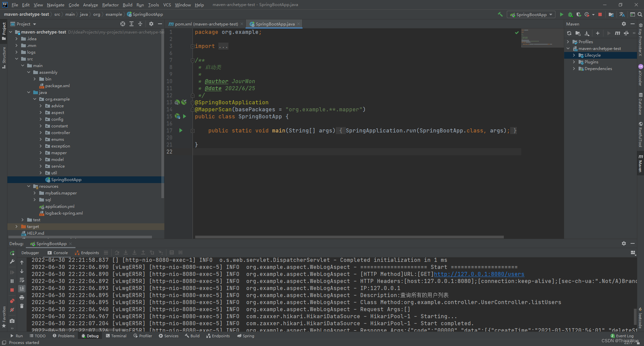The height and width of the screenshot is (346, 644).
Task: Add Maven Project plus icon
Action: pos(598,33)
